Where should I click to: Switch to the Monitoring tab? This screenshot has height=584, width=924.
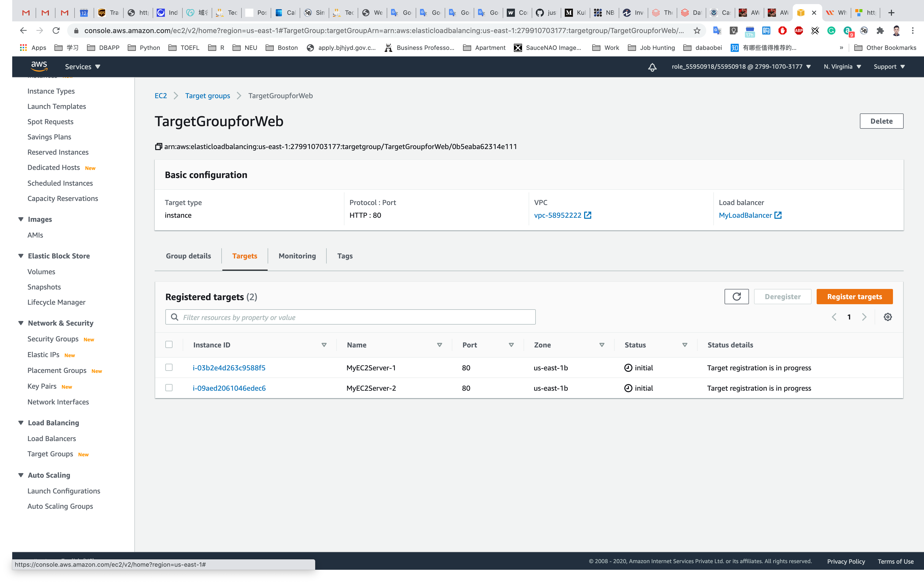coord(297,256)
